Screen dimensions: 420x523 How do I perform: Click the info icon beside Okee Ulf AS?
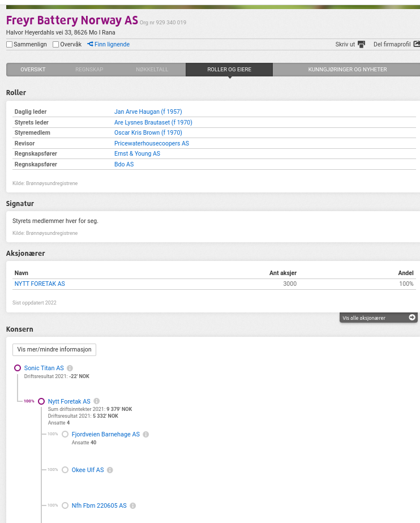[110, 470]
